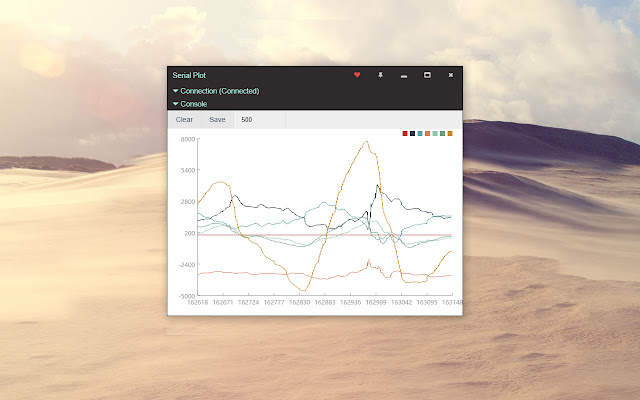Viewport: 640px width, 400px height.
Task: Toggle the dark green series legend swatch
Action: tap(442, 133)
